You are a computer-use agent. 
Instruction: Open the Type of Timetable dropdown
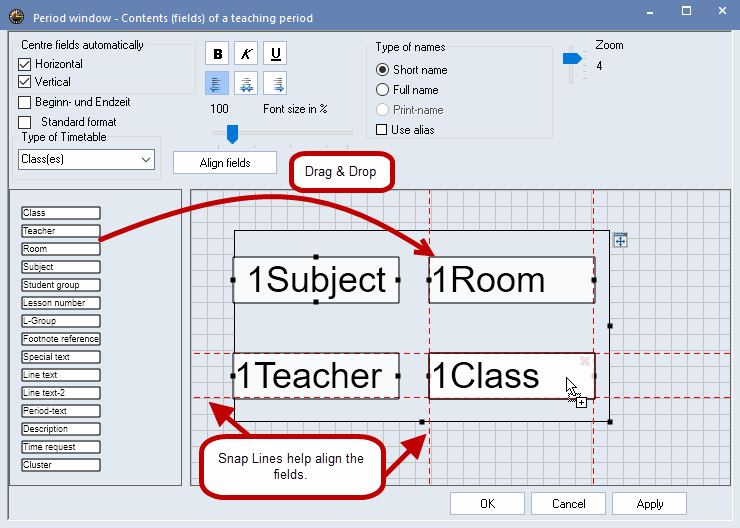click(86, 159)
